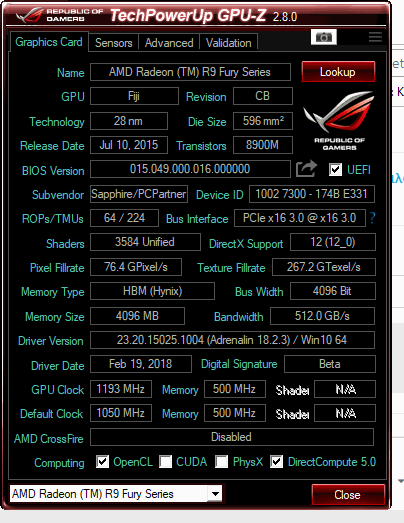Switch to the Advanced tab
Viewport: 404px width, 523px height.
coord(169,43)
